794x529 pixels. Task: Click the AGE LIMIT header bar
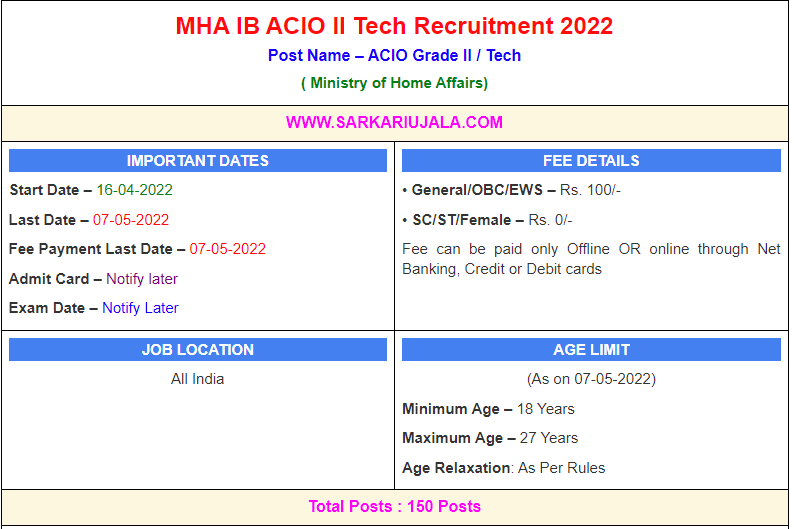click(x=591, y=350)
